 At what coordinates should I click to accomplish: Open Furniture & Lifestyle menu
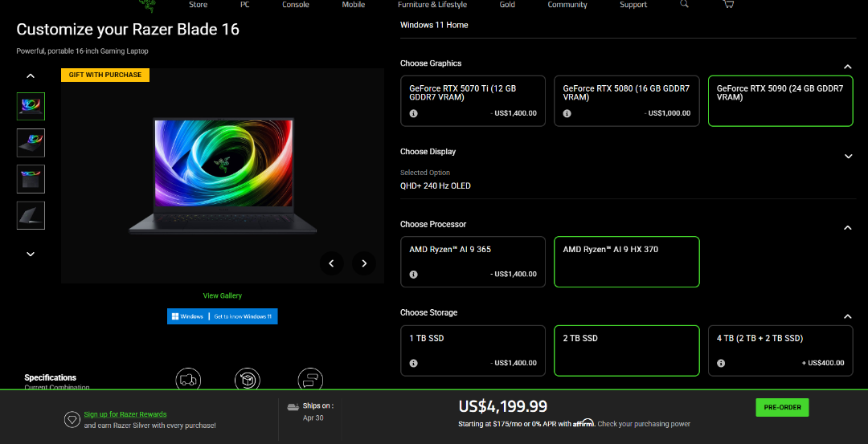pyautogui.click(x=432, y=5)
